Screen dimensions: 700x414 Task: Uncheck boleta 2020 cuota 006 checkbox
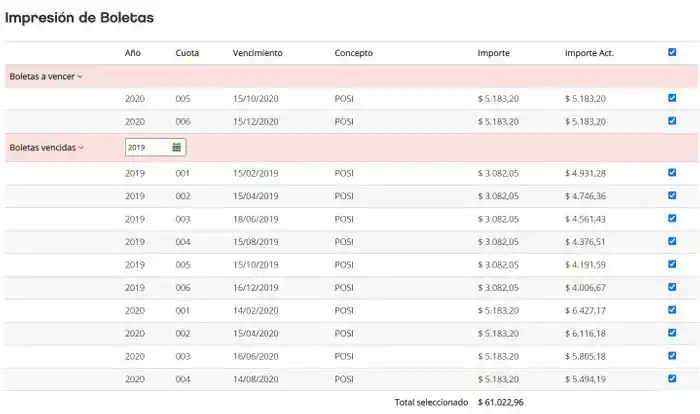pos(672,121)
